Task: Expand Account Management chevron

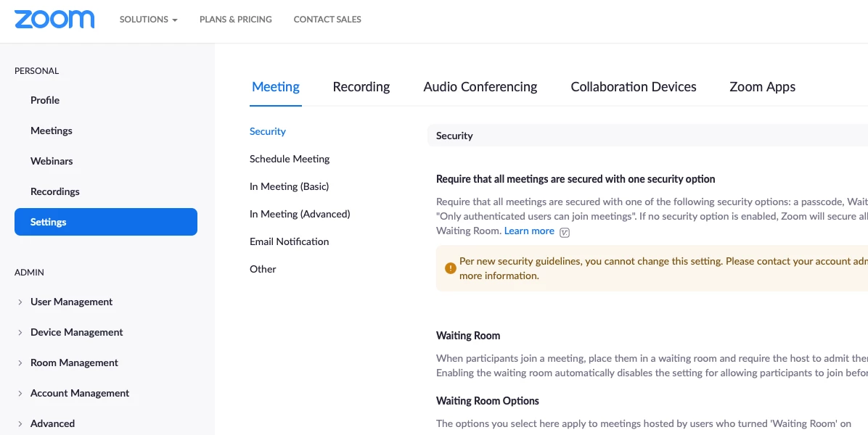Action: click(x=20, y=393)
